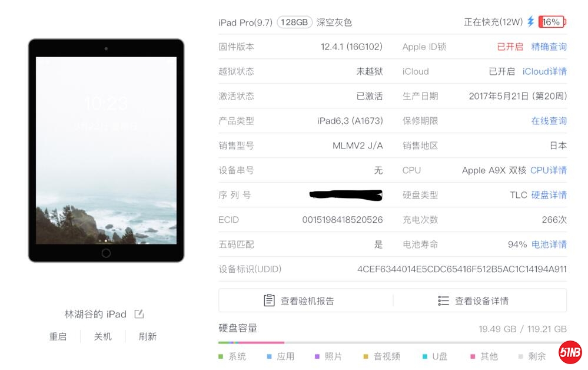Click 刷新 to refresh device info
Screen dimensions: 588x370
[147, 336]
